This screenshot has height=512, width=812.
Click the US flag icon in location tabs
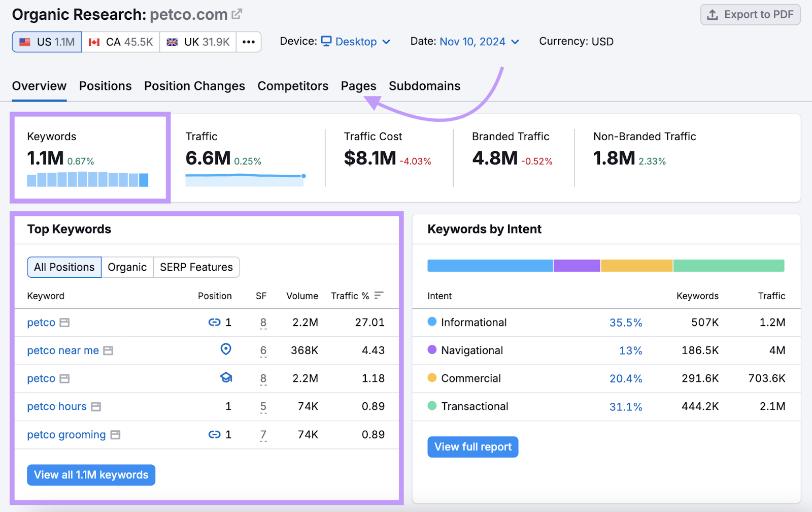[24, 42]
